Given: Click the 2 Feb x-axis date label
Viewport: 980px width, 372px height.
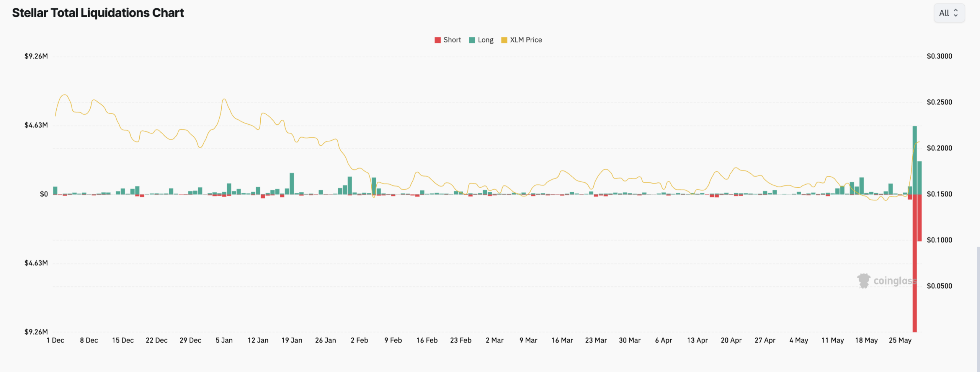Looking at the screenshot, I should (359, 340).
